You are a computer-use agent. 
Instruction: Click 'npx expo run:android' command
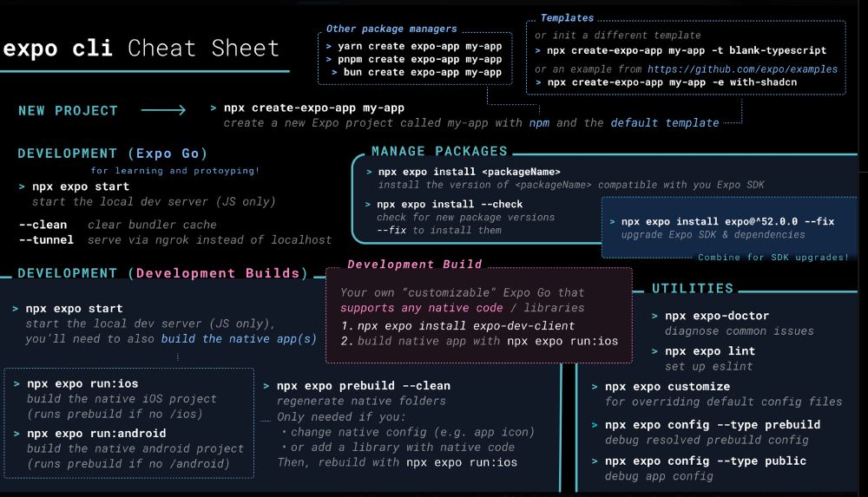coord(96,434)
